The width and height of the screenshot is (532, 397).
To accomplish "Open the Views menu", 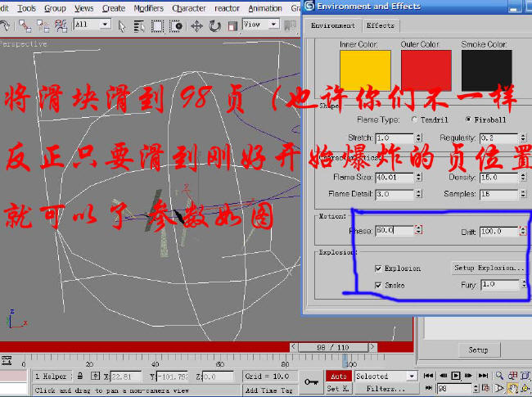I will pos(83,8).
